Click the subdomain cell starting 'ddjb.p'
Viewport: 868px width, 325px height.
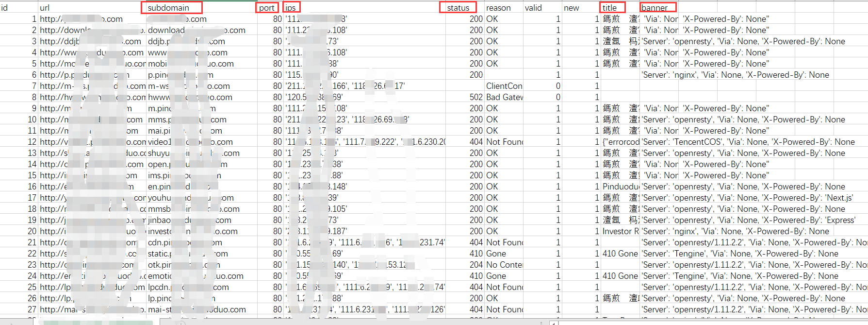[x=201, y=41]
